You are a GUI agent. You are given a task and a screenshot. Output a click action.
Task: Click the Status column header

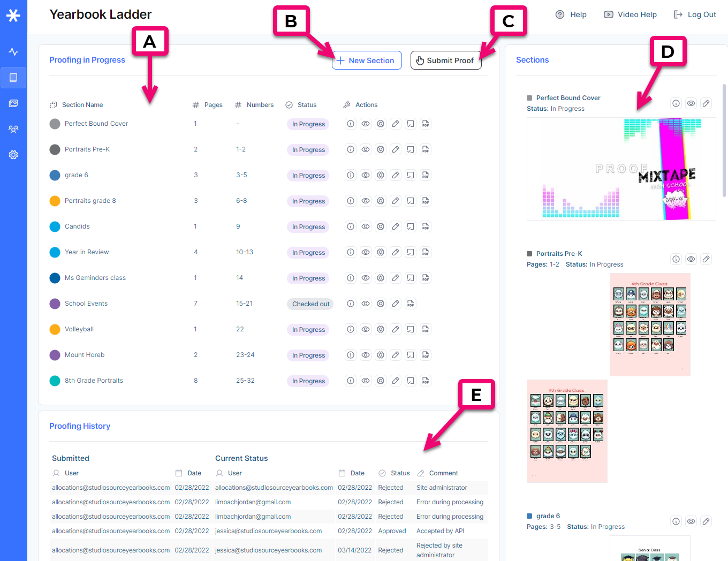(307, 105)
